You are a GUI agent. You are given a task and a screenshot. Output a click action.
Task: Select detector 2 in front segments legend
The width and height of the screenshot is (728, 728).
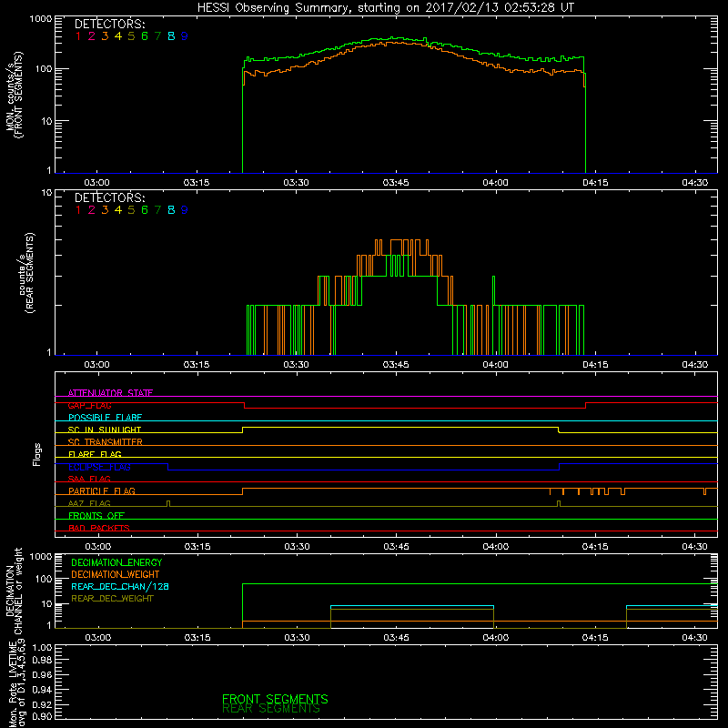[x=92, y=36]
